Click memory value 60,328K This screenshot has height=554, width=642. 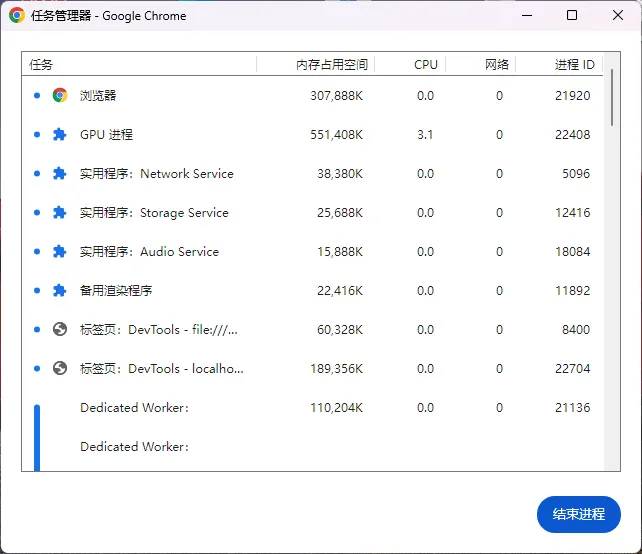click(x=340, y=330)
